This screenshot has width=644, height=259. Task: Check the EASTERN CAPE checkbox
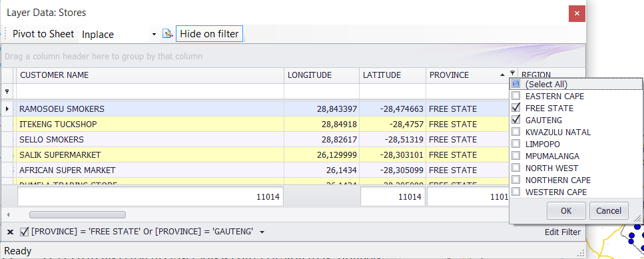pyautogui.click(x=516, y=96)
